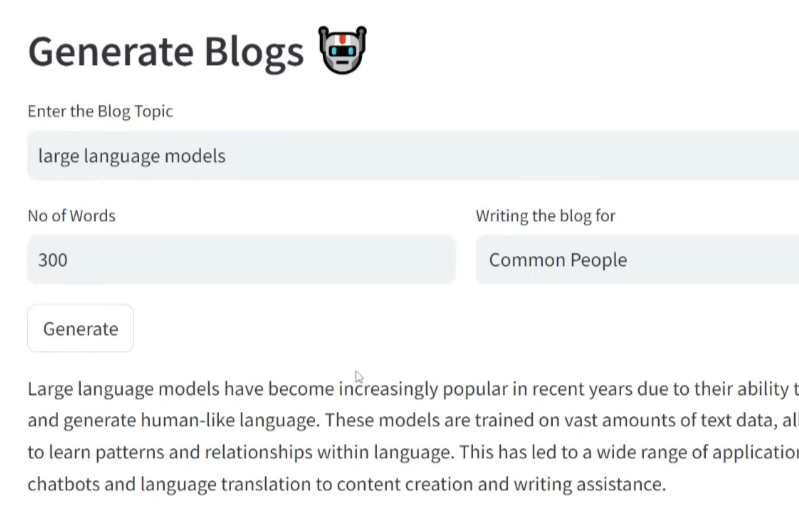Click the "Enter the Blog Topic" label
The height and width of the screenshot is (507, 799).
point(100,111)
